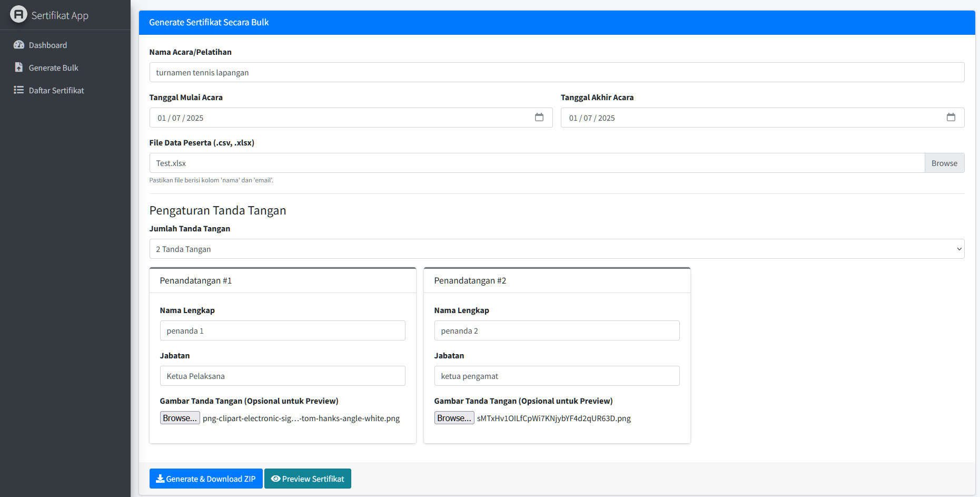Click the Tanggal Mulai Acara date field
980x497 pixels.
click(x=351, y=118)
